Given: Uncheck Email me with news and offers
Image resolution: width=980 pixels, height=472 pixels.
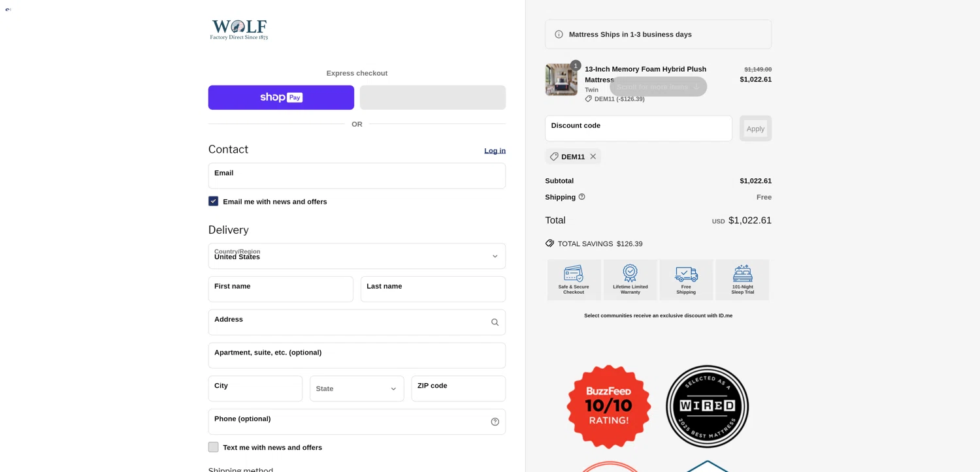Looking at the screenshot, I should 214,201.
